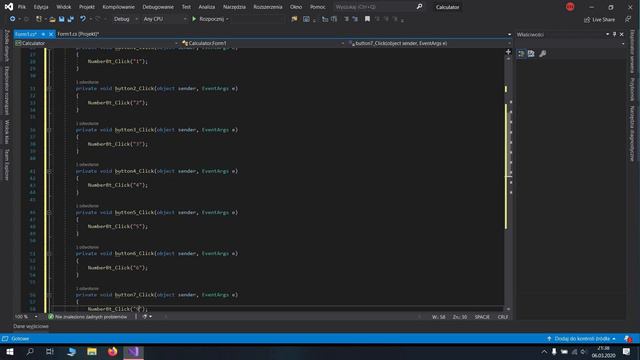
Task: Close the Form1.cs tab
Action: point(51,34)
